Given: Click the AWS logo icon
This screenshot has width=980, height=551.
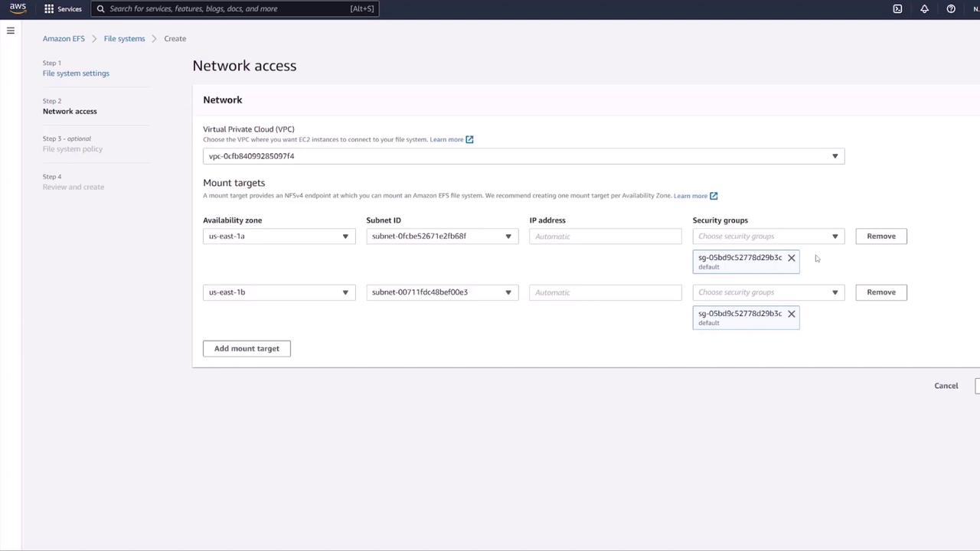Looking at the screenshot, I should [x=18, y=8].
